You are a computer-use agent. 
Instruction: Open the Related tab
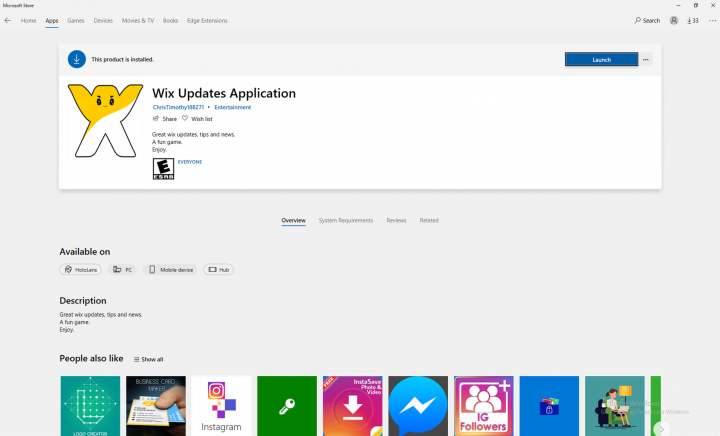[429, 220]
